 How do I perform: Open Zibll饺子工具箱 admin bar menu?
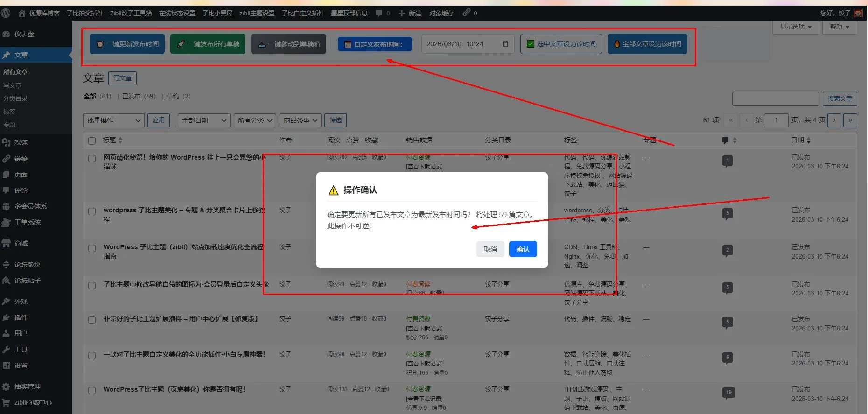pyautogui.click(x=131, y=13)
